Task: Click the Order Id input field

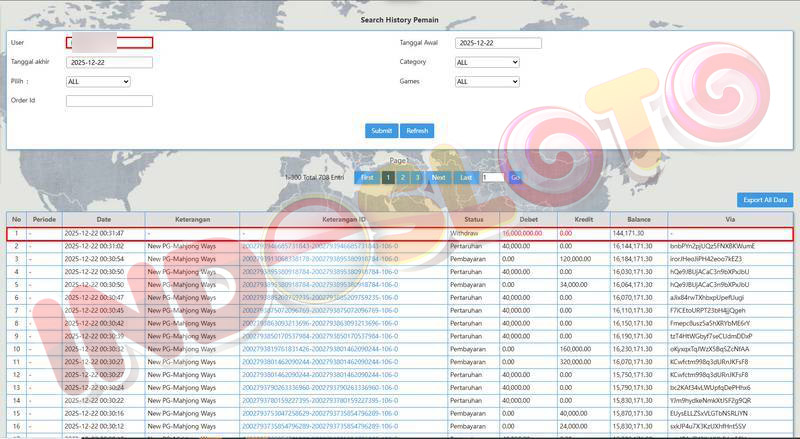Action: point(109,101)
